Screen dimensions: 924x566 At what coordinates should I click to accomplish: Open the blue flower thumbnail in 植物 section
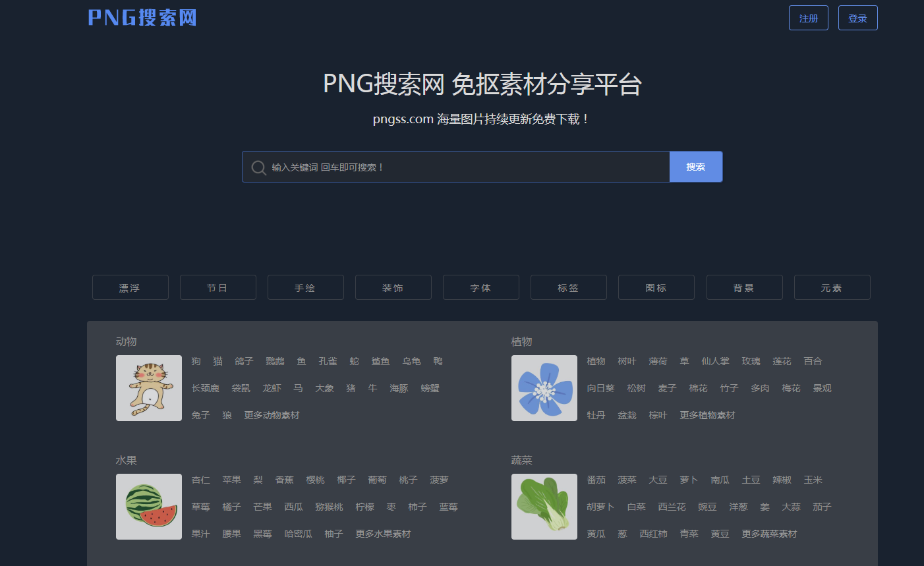coord(544,388)
